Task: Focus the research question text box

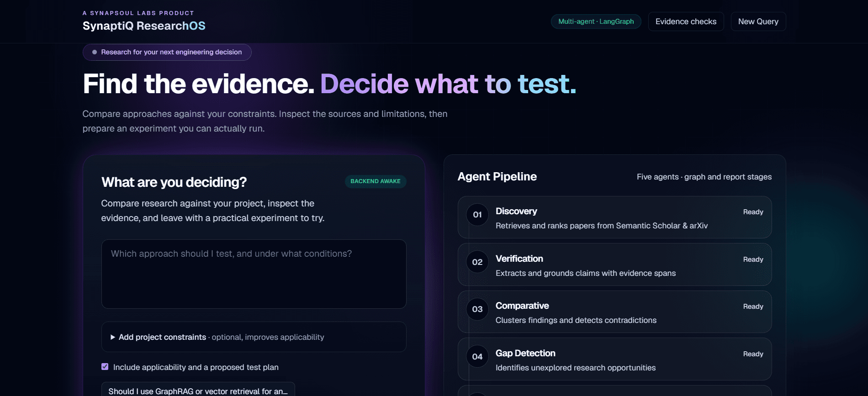Action: (x=254, y=274)
